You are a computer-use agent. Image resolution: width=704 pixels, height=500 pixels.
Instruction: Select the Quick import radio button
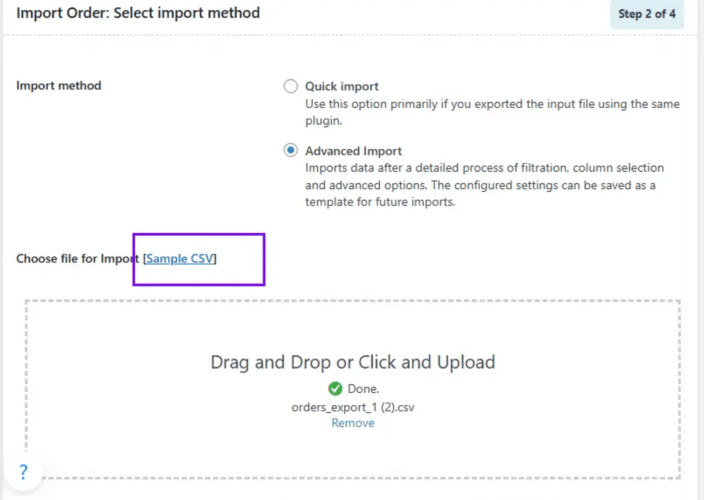click(x=291, y=86)
